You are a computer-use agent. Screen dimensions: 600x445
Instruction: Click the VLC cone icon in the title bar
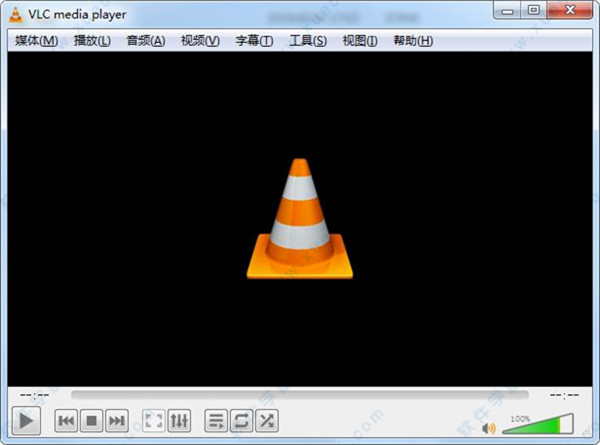[16, 15]
